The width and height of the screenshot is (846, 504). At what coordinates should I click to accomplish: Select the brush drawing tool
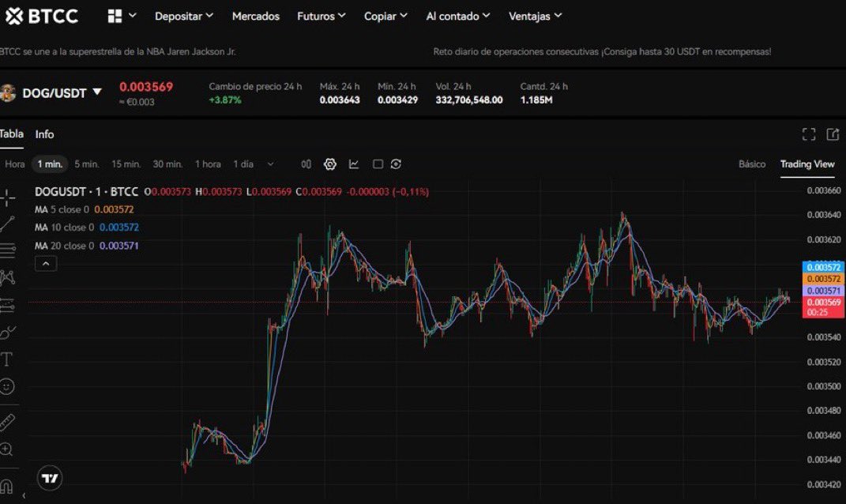(x=7, y=333)
